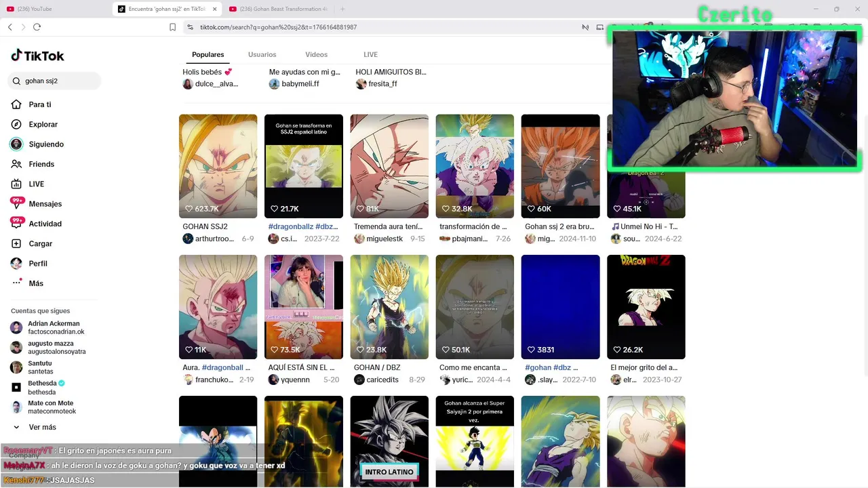
Task: Open video with 11K likes
Action: pos(218,307)
